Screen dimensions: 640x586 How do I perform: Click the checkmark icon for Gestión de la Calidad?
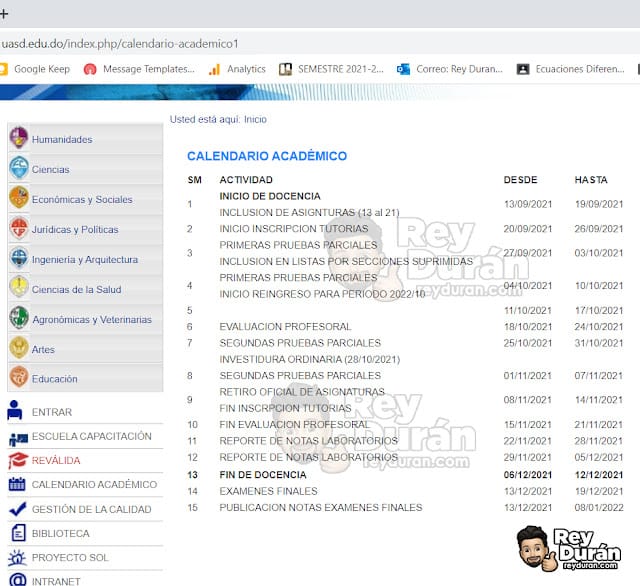(18, 509)
